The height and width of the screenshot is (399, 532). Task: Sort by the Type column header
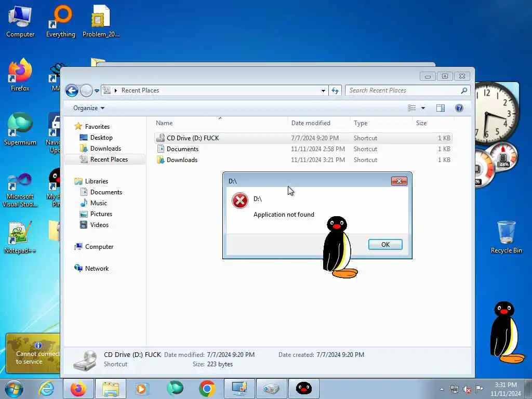(381, 123)
